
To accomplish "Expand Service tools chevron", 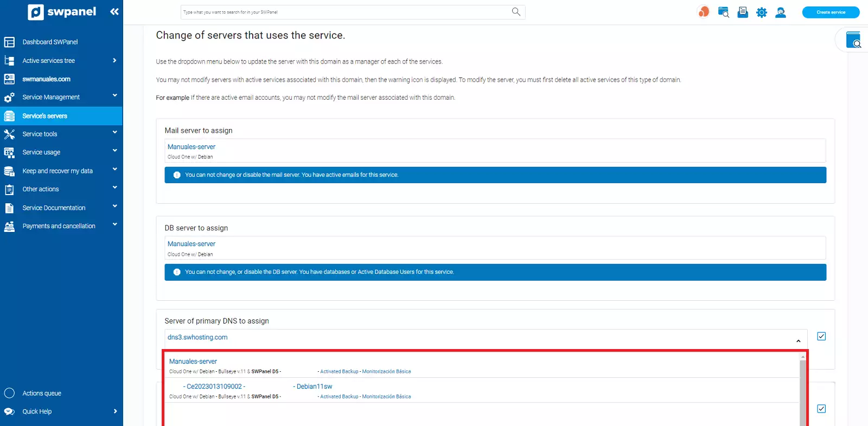I will pos(114,132).
